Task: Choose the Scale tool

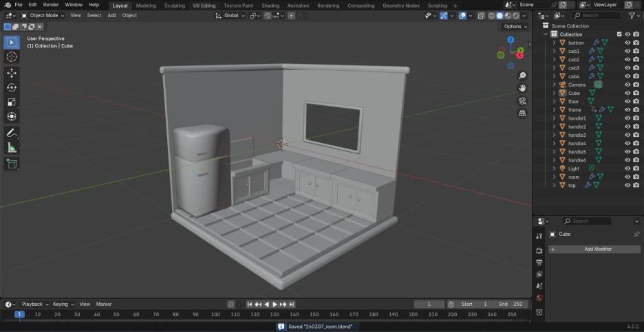Action: click(12, 102)
